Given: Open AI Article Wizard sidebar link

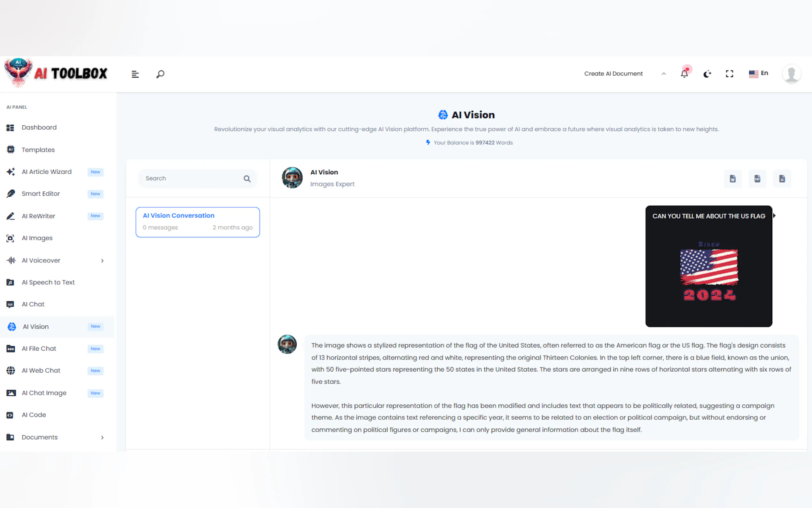Looking at the screenshot, I should 46,172.
